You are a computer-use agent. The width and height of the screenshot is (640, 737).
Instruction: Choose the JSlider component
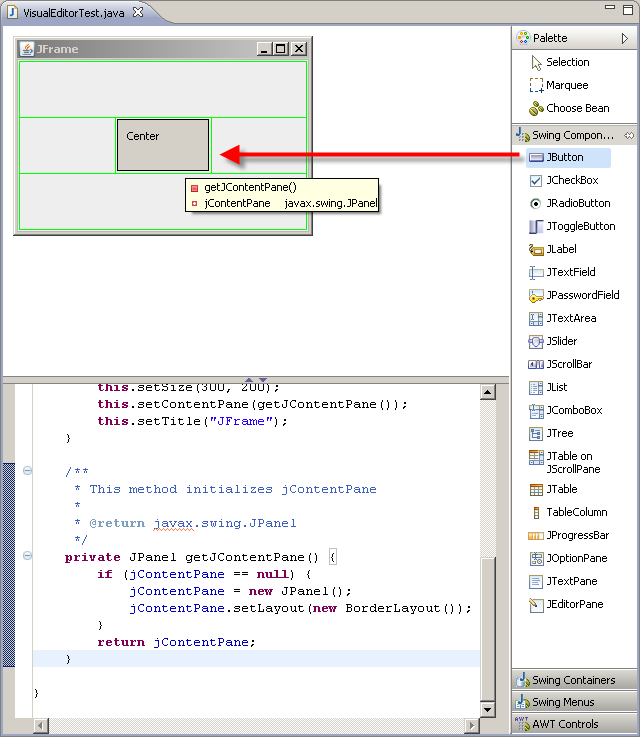pos(553,341)
